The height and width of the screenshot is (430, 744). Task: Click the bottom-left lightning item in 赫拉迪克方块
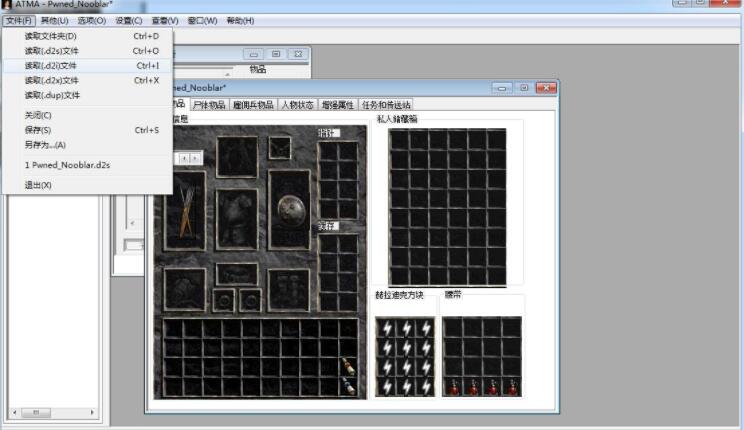(387, 387)
